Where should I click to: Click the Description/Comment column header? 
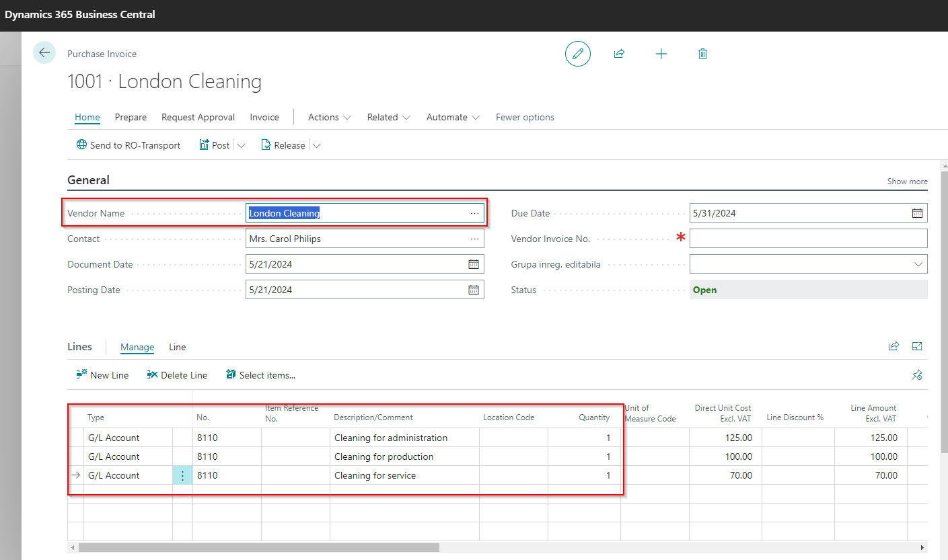click(373, 417)
